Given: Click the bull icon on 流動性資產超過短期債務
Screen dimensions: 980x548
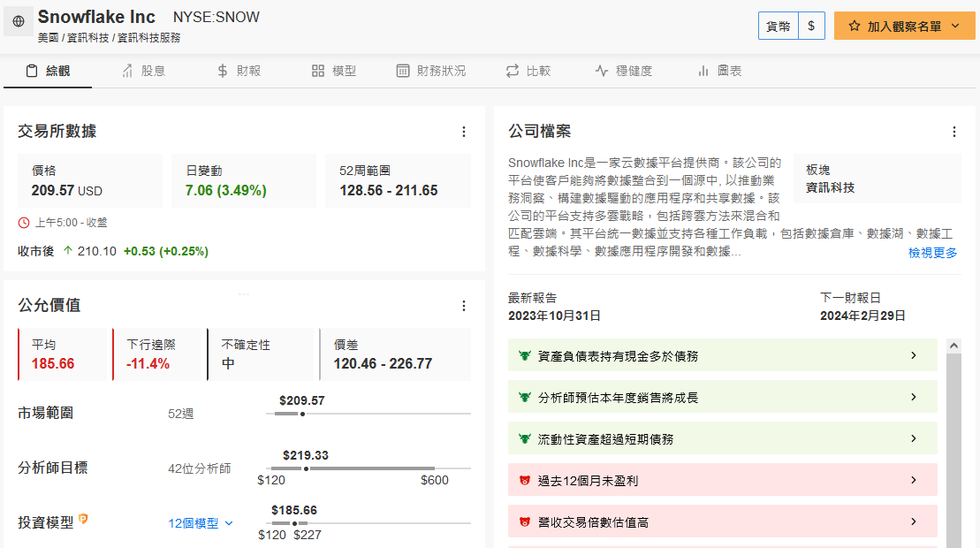Looking at the screenshot, I should [x=524, y=438].
